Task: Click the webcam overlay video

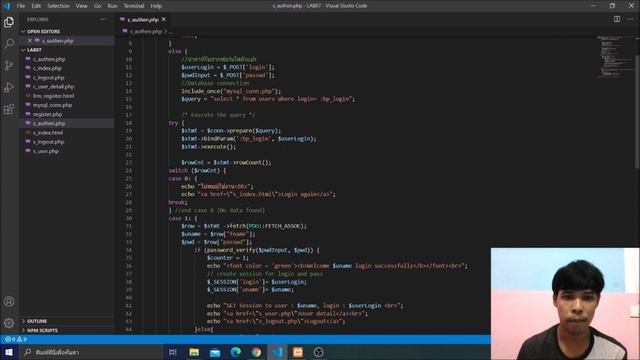Action: (565, 304)
